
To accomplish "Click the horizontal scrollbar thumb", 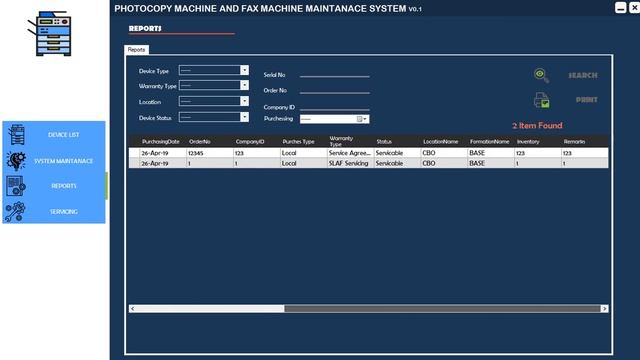I will 442,309.
